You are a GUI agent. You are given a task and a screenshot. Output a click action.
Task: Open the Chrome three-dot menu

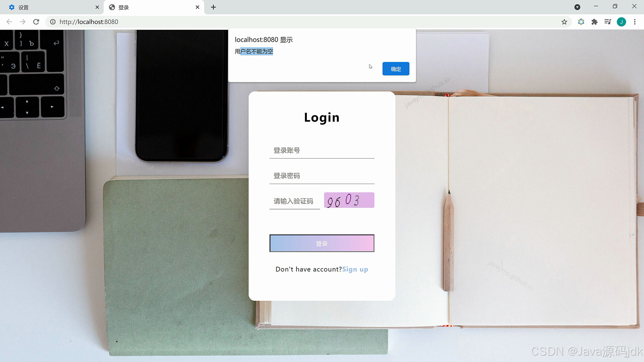click(635, 22)
